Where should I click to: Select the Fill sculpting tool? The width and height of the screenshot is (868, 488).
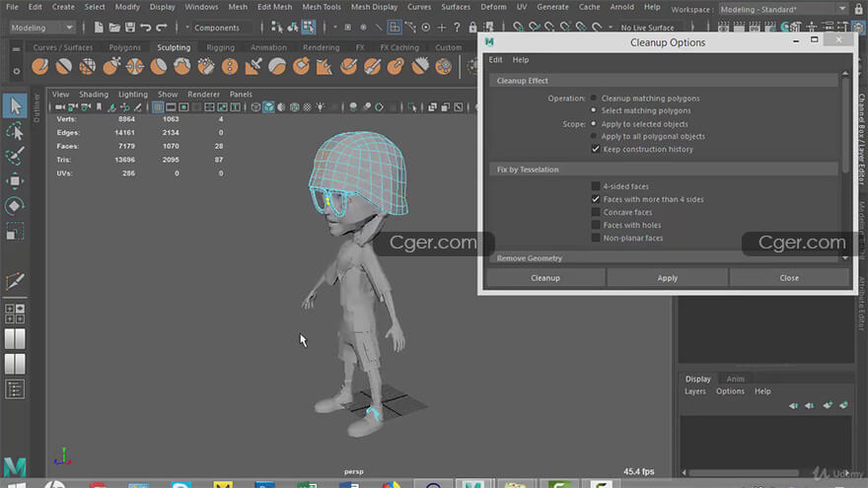325,66
